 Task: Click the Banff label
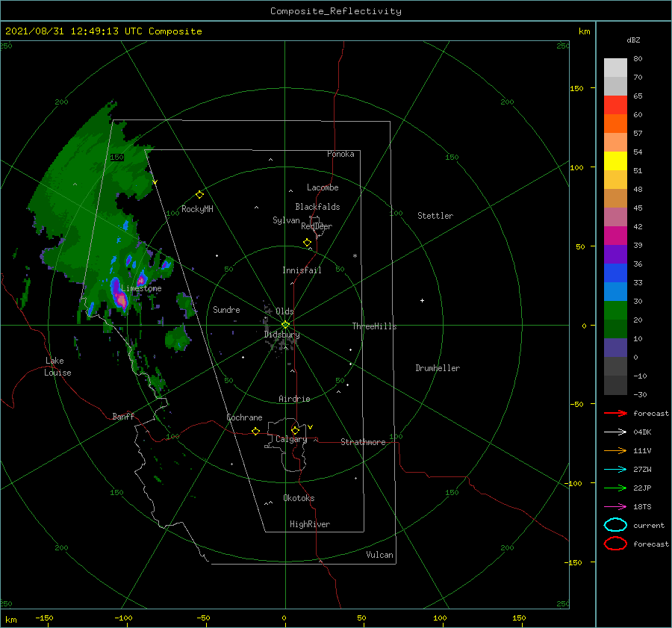click(x=123, y=417)
